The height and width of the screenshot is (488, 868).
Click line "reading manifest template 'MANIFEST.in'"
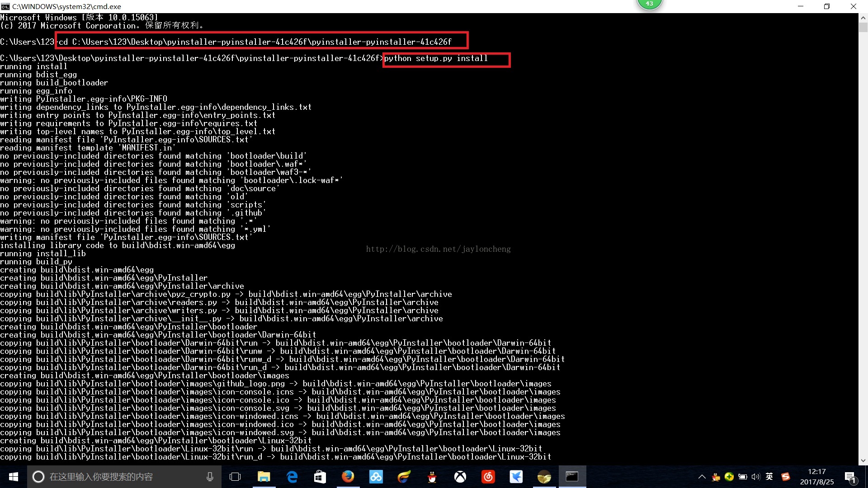pos(88,148)
